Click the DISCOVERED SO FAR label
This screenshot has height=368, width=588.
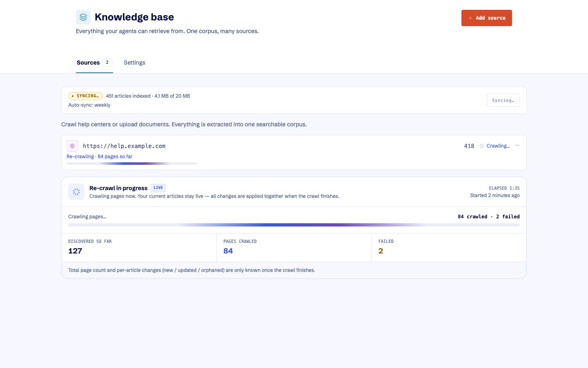[90, 242]
